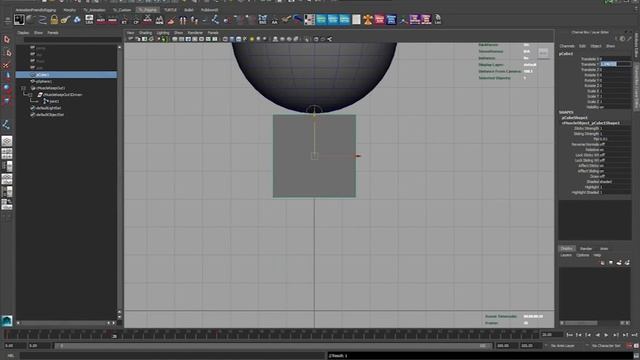The height and width of the screenshot is (360, 640).
Task: Switch to the Bullet shelf tab
Action: tap(189, 10)
